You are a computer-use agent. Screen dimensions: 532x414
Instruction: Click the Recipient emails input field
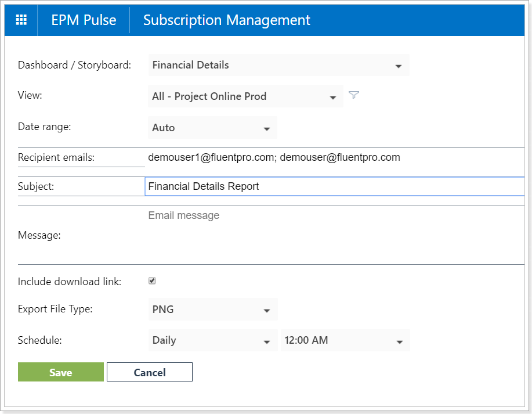[335, 157]
